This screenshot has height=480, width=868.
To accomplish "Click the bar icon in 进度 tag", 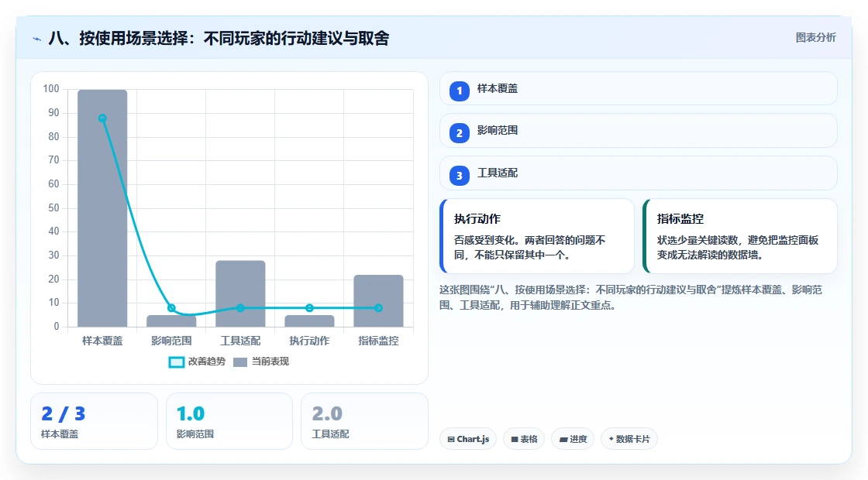I will tap(563, 440).
